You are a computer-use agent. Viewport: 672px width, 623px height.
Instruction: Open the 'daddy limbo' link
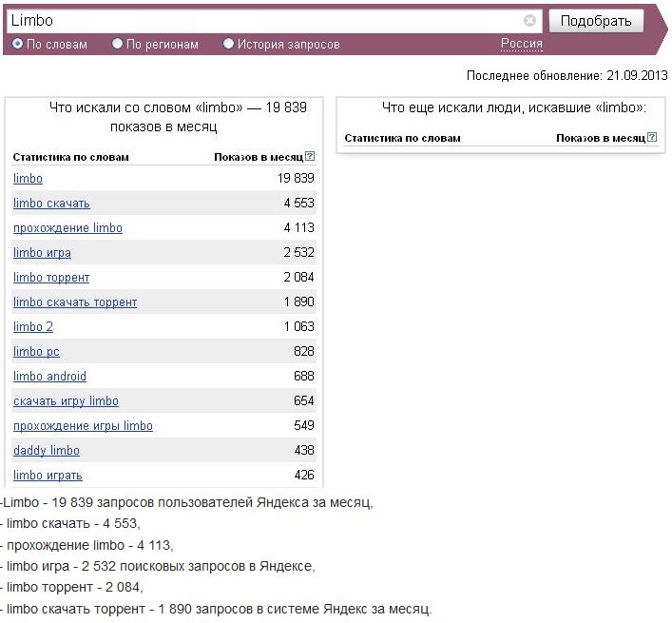click(x=47, y=451)
